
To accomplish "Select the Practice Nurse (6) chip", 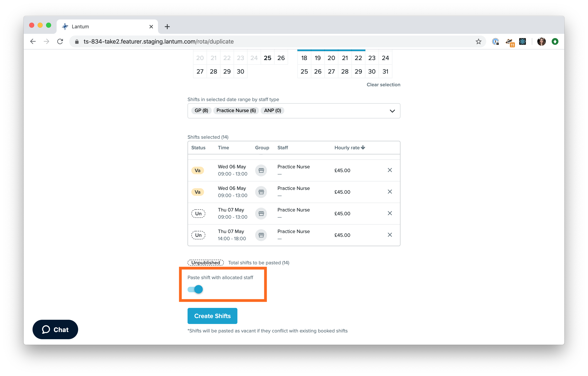I will tap(236, 111).
